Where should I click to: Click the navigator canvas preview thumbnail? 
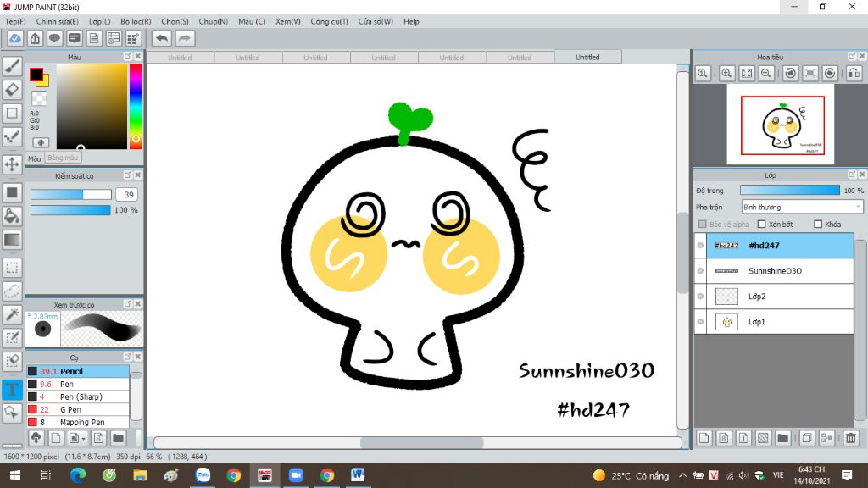(781, 125)
